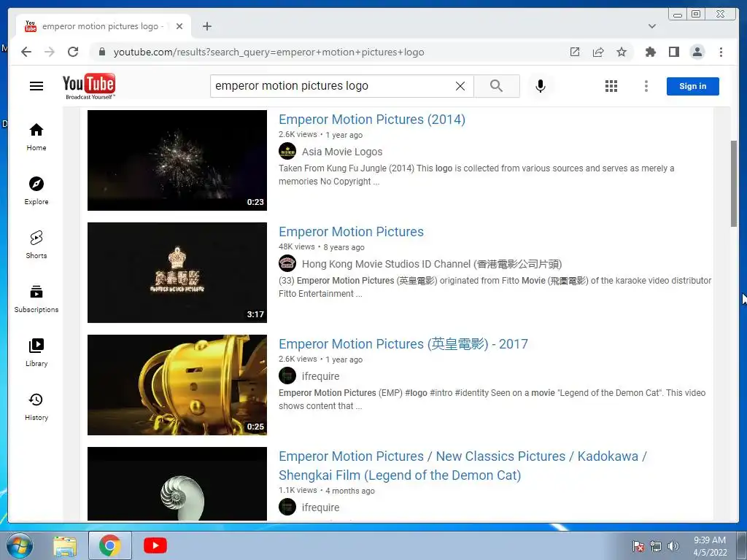Click the '#logo #intro #identity' description
The width and height of the screenshot is (747, 560).
[492, 400]
